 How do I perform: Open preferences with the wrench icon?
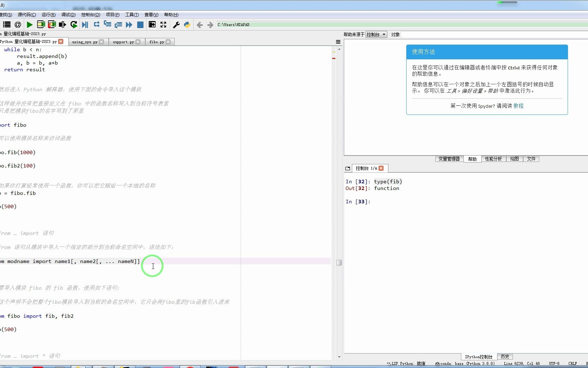pos(176,25)
